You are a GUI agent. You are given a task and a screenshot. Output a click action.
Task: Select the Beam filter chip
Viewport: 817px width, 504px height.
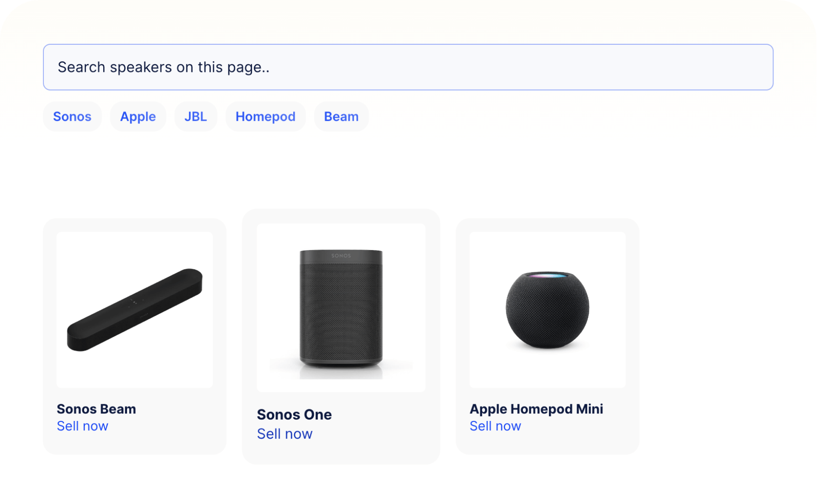(x=341, y=116)
